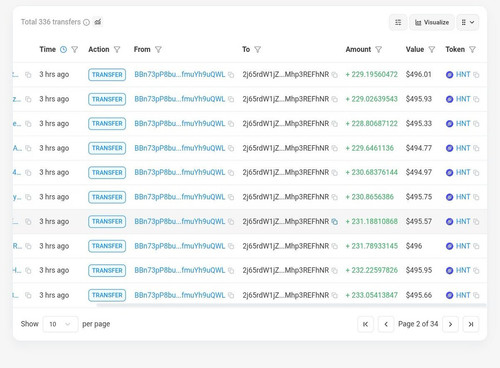Open HNT token link in the $494.97 row

[463, 172]
